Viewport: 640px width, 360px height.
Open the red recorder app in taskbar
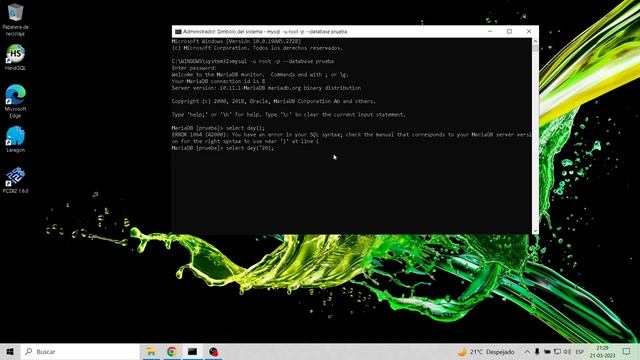coord(213,351)
